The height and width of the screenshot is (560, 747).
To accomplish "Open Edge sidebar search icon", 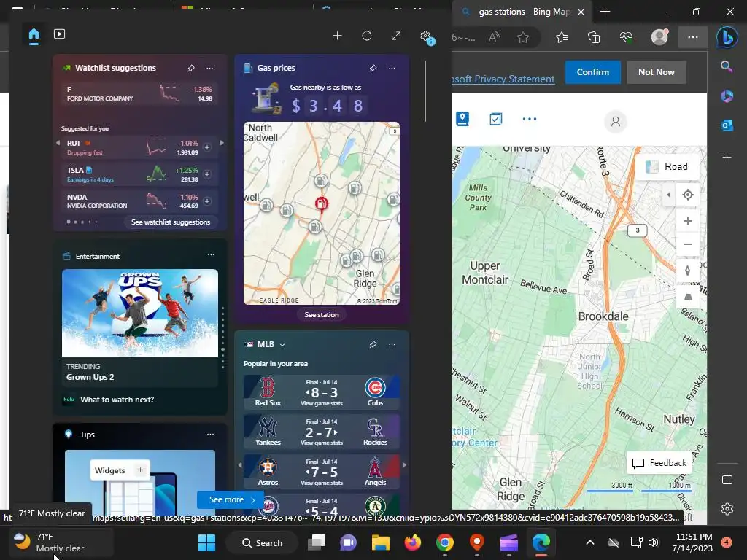I will coord(727,66).
